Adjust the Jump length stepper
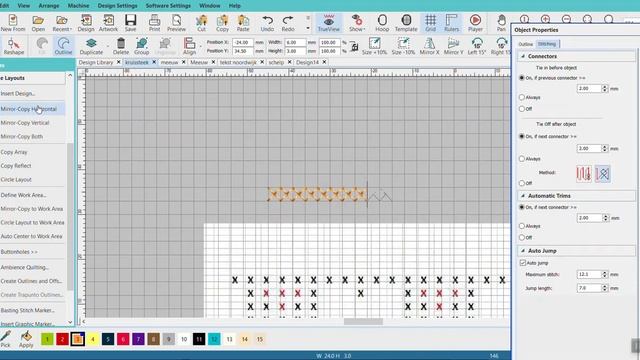The image size is (640, 360). tap(604, 288)
